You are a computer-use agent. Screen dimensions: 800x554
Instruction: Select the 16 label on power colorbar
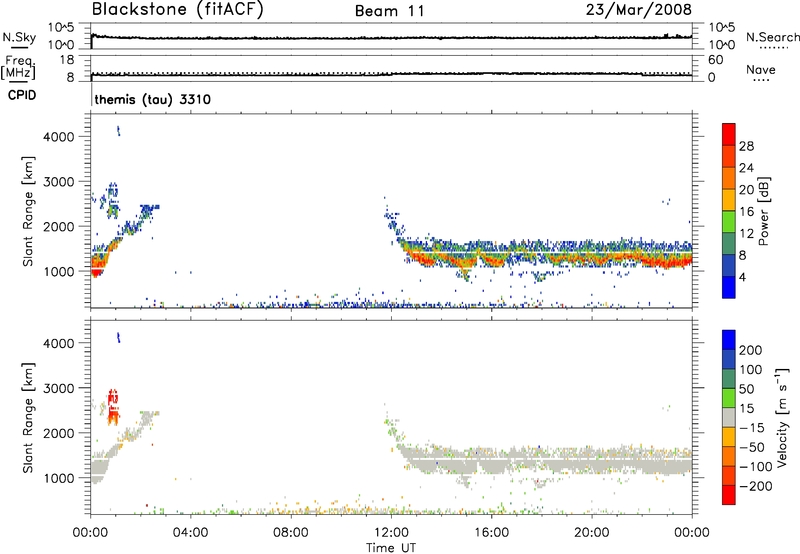pyautogui.click(x=746, y=212)
